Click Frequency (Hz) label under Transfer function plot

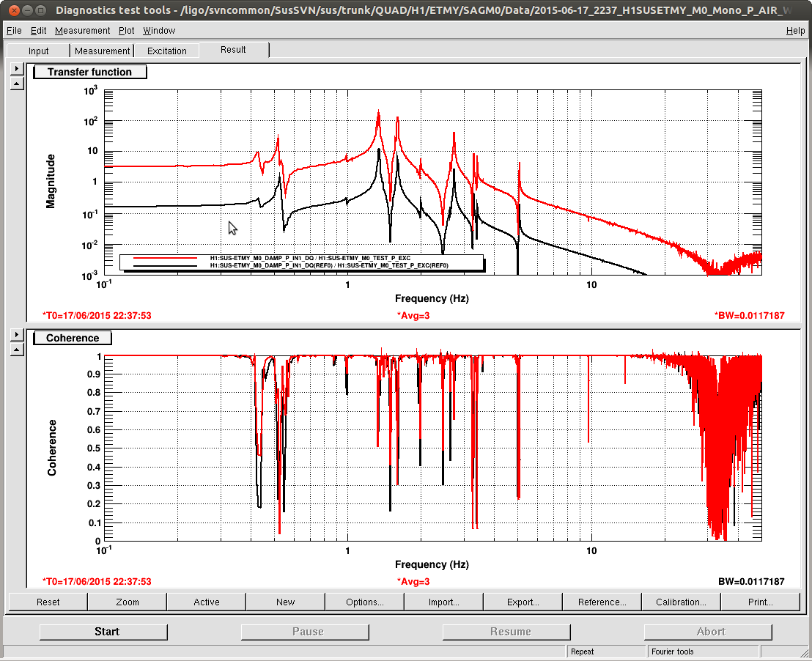(x=432, y=298)
